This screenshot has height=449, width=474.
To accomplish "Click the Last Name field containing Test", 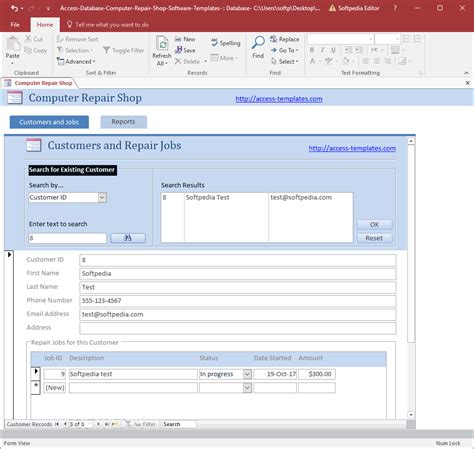I will [x=238, y=287].
